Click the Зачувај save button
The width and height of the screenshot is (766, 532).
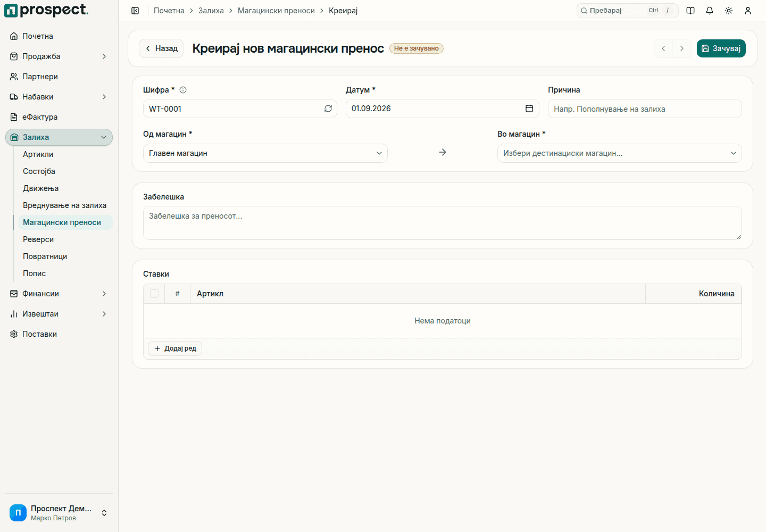tap(721, 48)
